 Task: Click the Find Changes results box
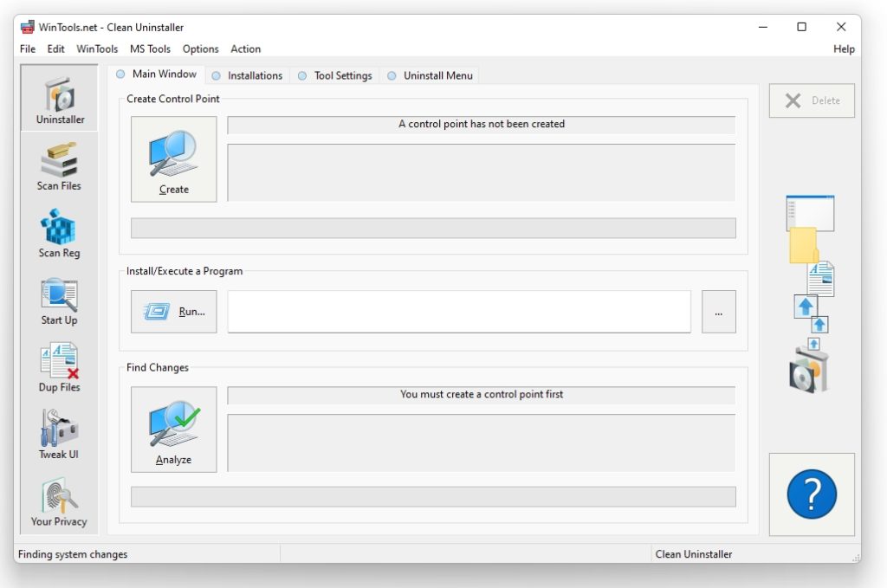click(x=482, y=443)
